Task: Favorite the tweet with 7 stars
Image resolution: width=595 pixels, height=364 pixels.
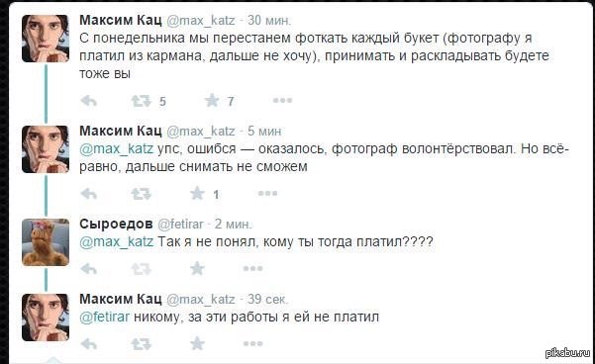Action: tap(212, 101)
